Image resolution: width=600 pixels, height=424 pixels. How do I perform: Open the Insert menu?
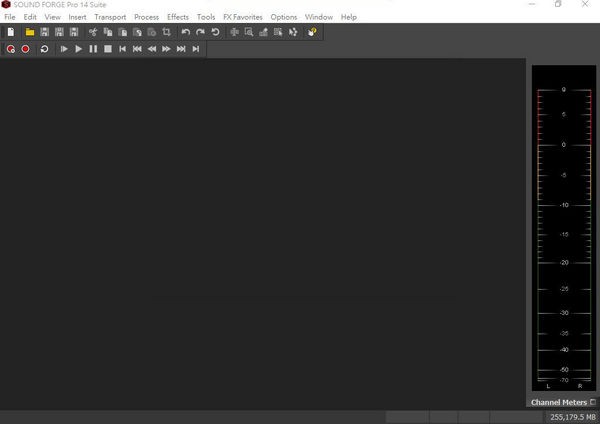point(77,17)
